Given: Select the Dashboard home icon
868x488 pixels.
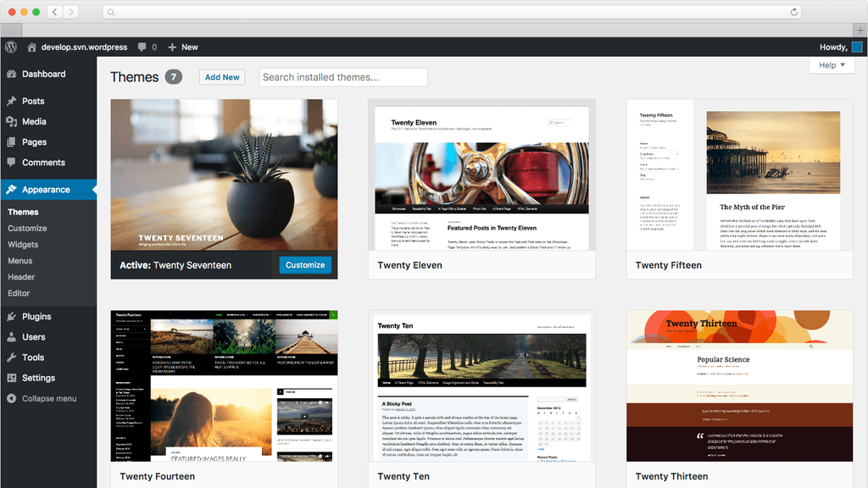Looking at the screenshot, I should point(12,73).
